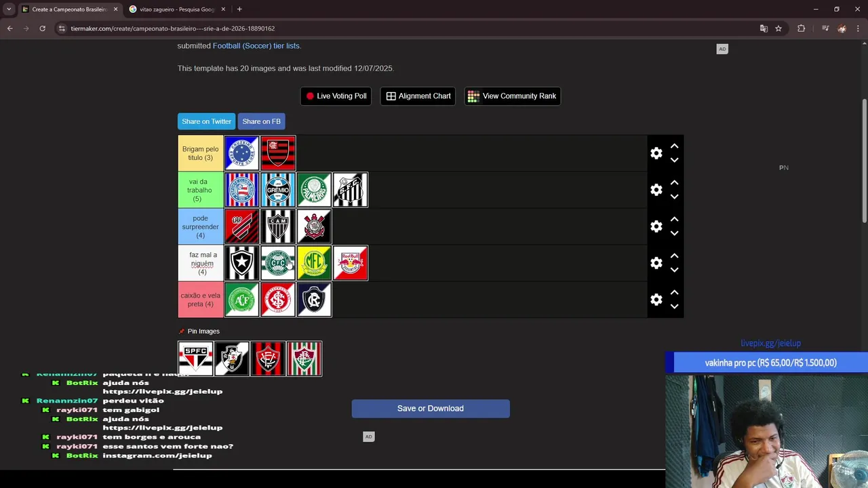
Task: Click the Athletico Paranaense logo
Action: (241, 226)
